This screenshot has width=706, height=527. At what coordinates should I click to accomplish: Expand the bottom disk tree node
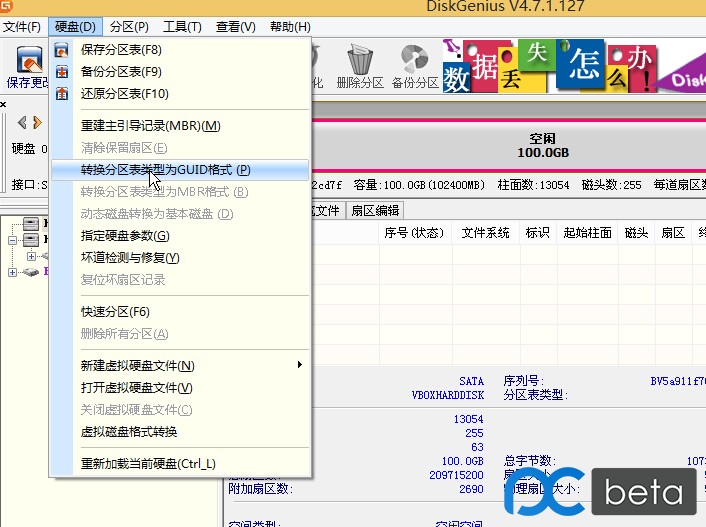coord(13,272)
